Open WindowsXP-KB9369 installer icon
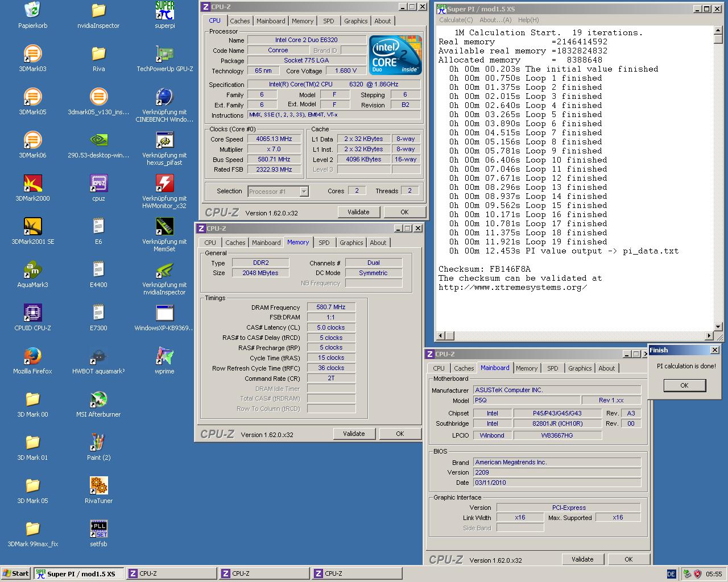 point(164,313)
